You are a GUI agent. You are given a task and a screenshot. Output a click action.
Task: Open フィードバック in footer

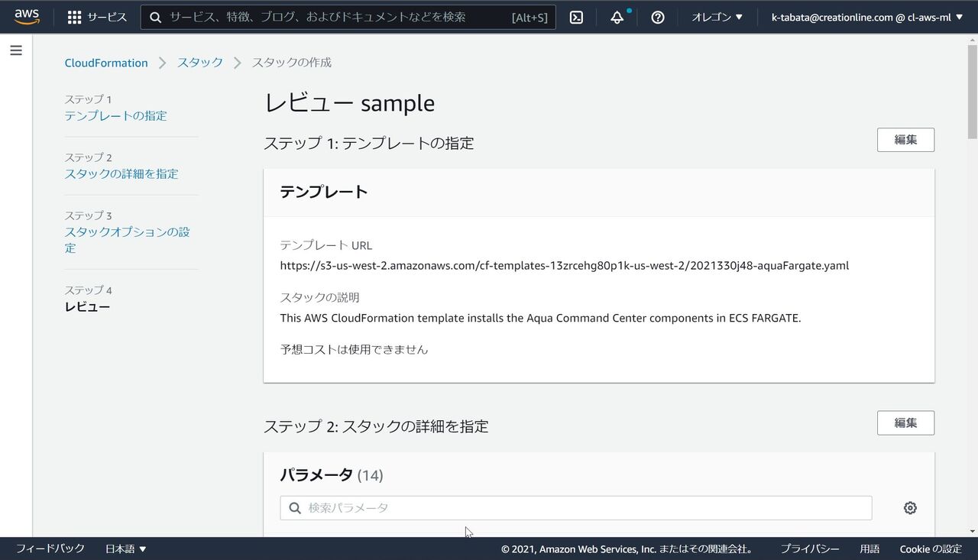coord(50,549)
